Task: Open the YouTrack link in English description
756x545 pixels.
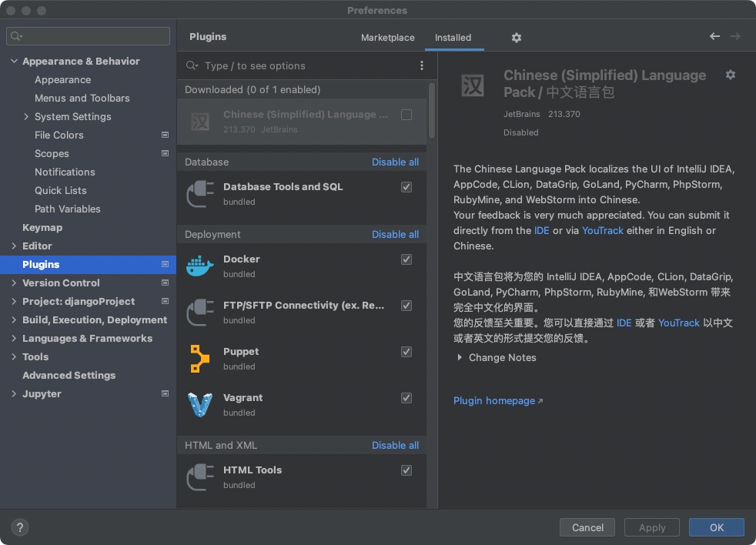Action: click(x=603, y=230)
